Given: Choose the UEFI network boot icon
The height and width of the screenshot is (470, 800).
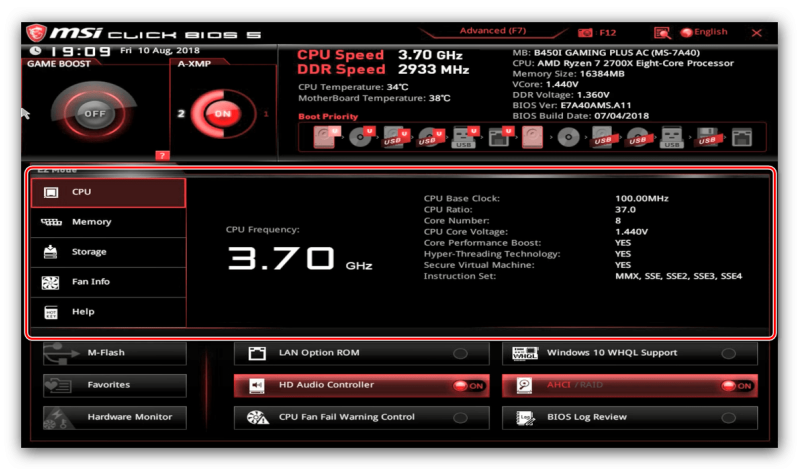Looking at the screenshot, I should tap(500, 137).
